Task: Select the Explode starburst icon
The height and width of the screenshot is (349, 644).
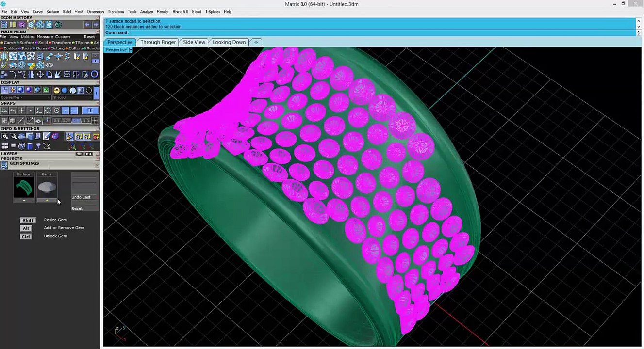Action: (58, 74)
